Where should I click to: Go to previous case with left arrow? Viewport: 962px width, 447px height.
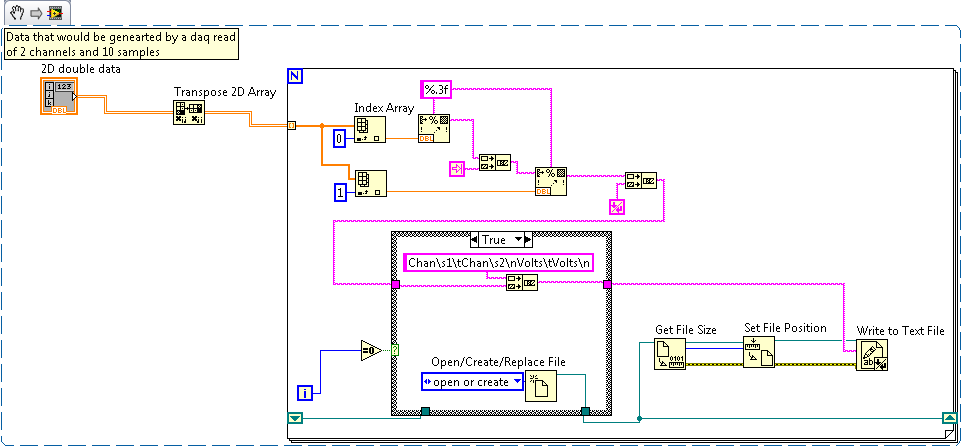[x=474, y=240]
